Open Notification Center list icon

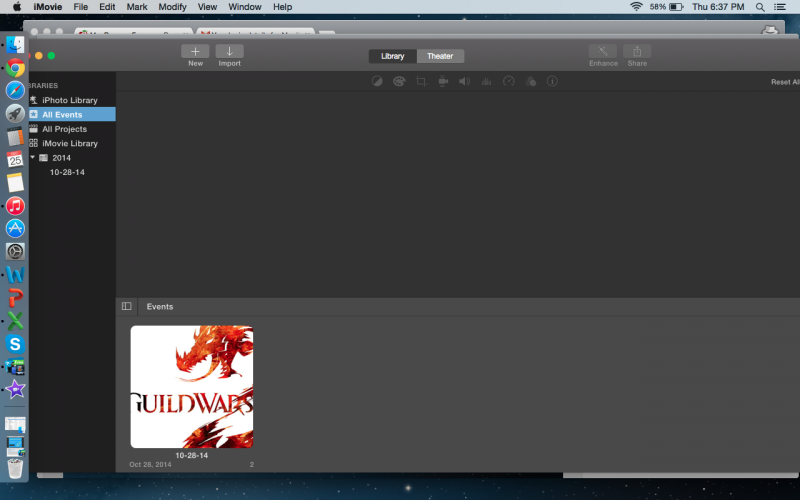(780, 7)
